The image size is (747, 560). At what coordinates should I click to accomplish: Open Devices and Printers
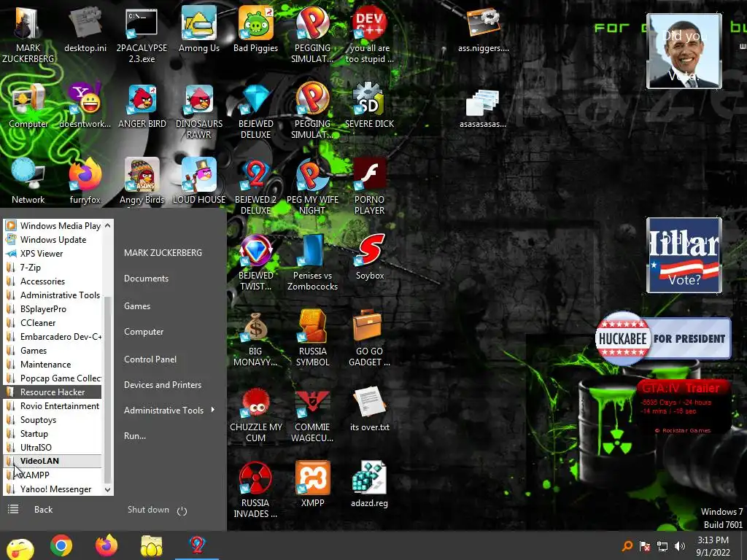163,385
